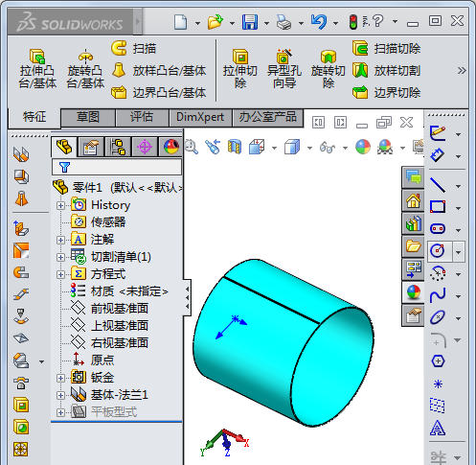
Task: Expand the 钣金 tree node
Action: pos(60,378)
